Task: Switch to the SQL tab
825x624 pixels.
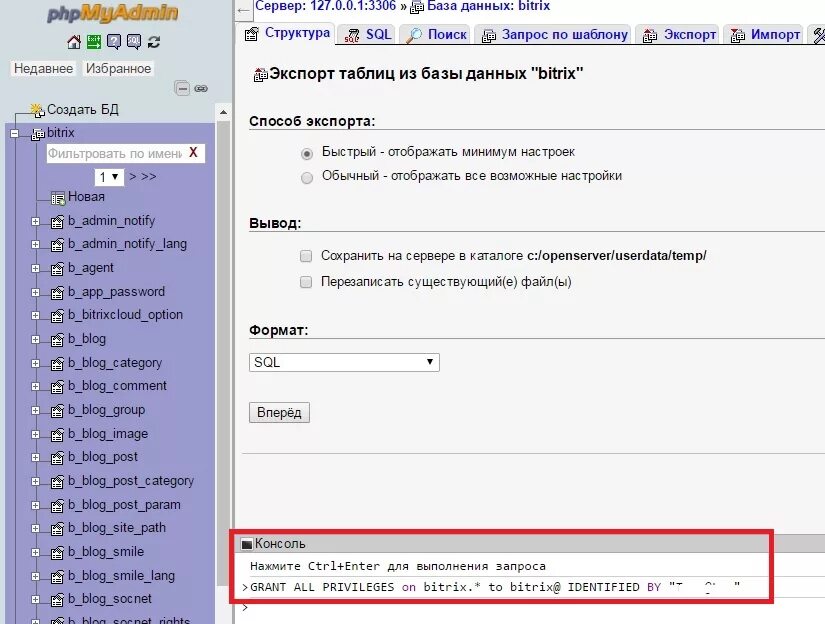Action: (368, 35)
